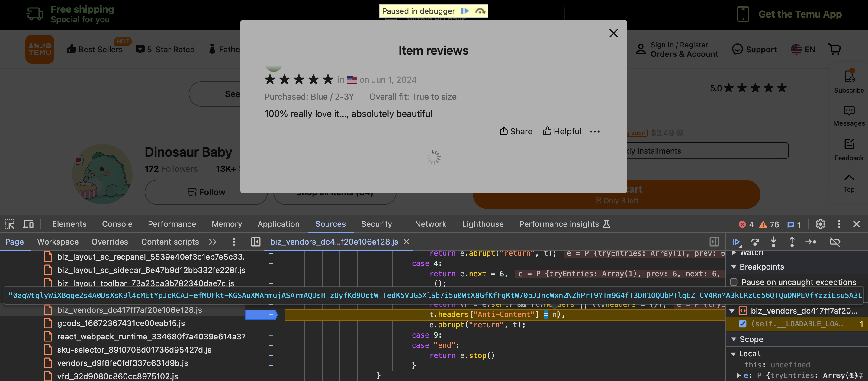Resume script execution in debugger toolbar
This screenshot has width=868, height=381.
(x=736, y=242)
